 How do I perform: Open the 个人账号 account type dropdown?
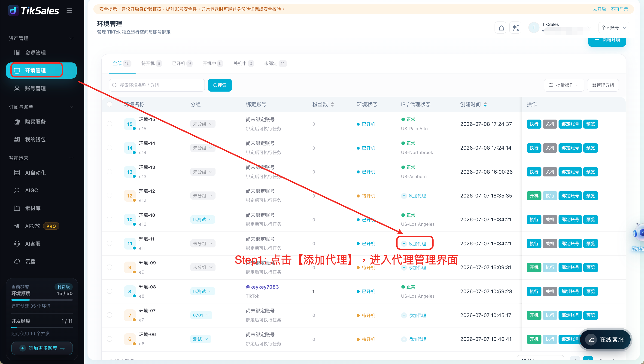614,28
